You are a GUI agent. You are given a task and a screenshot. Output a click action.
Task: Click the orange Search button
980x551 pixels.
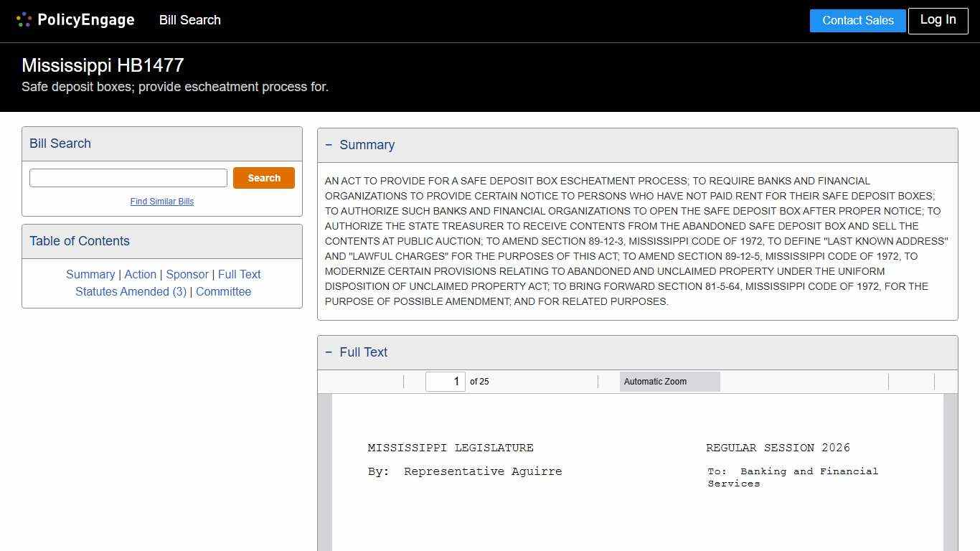tap(263, 177)
